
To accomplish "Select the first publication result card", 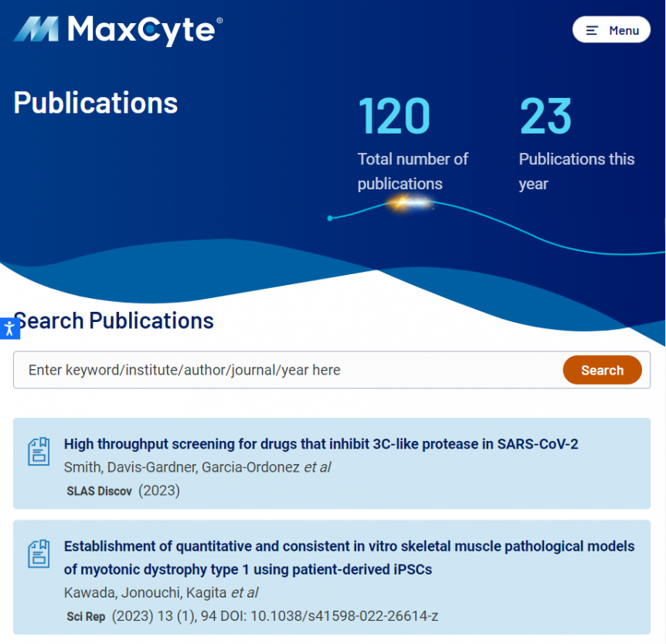I will click(x=332, y=463).
